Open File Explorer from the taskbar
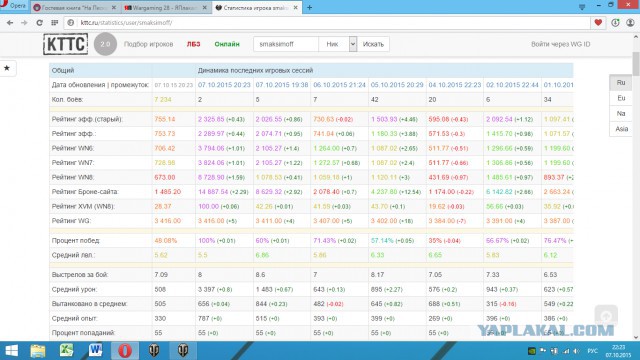 [x=38, y=351]
